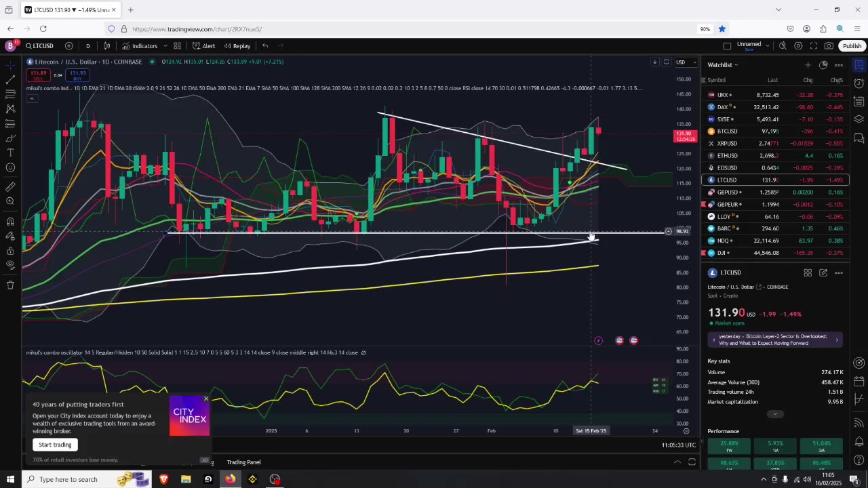Open the quick search icon
Image resolution: width=868 pixels, height=488 pixels.
tap(783, 46)
